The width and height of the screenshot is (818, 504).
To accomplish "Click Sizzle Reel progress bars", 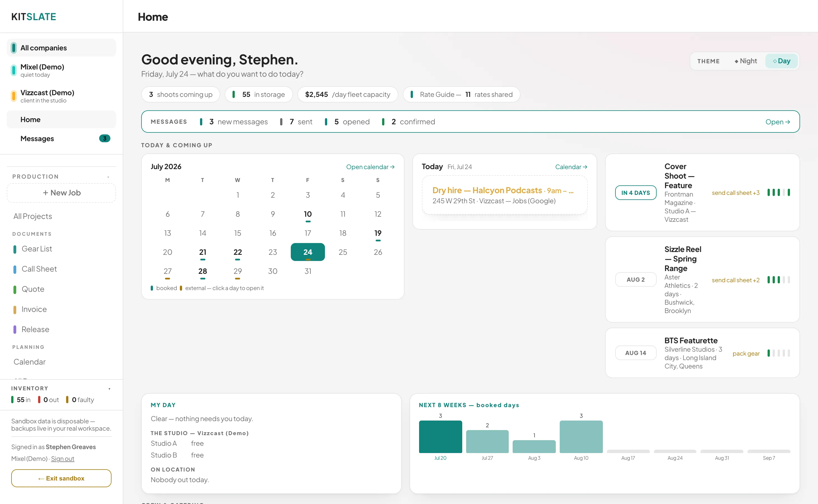I will [x=778, y=280].
